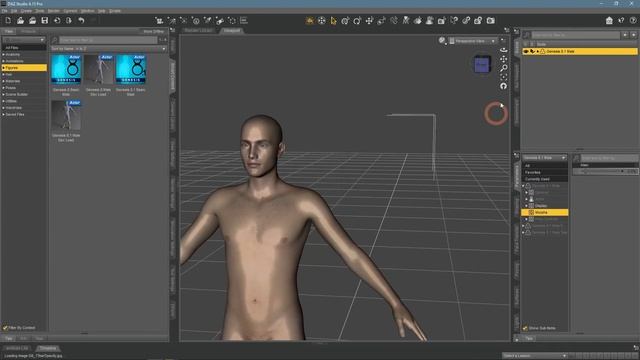Click the Visible property group icon
640x360 pixels.
click(531, 212)
